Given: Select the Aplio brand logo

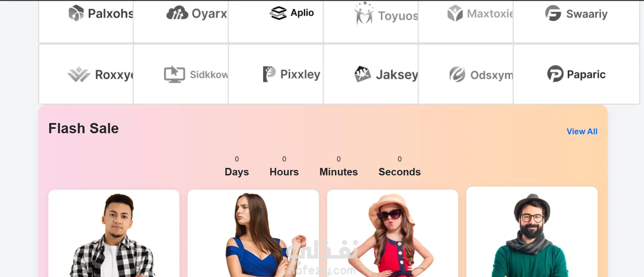Looking at the screenshot, I should 292,13.
